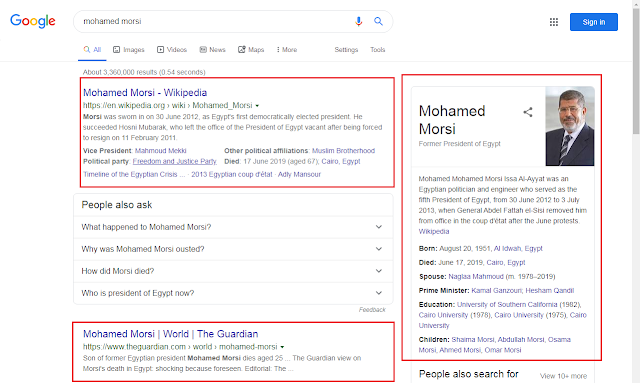Click the dropdown arrow beside Guardian URL

coord(282,347)
